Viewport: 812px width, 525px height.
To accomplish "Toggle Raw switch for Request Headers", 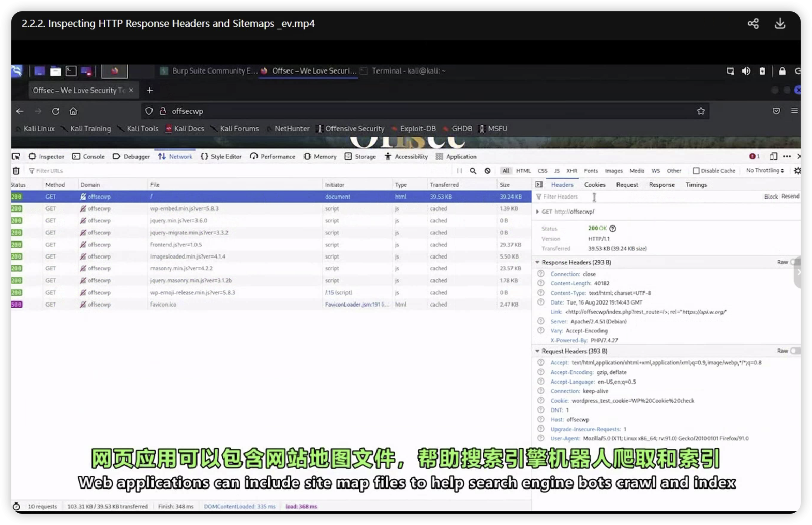I will click(795, 351).
